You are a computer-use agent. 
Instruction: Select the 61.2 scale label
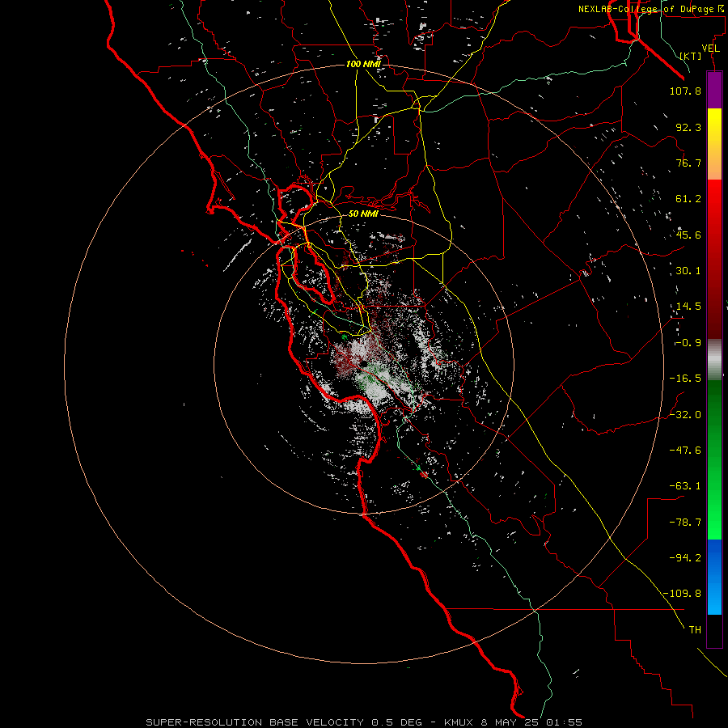[x=688, y=199]
